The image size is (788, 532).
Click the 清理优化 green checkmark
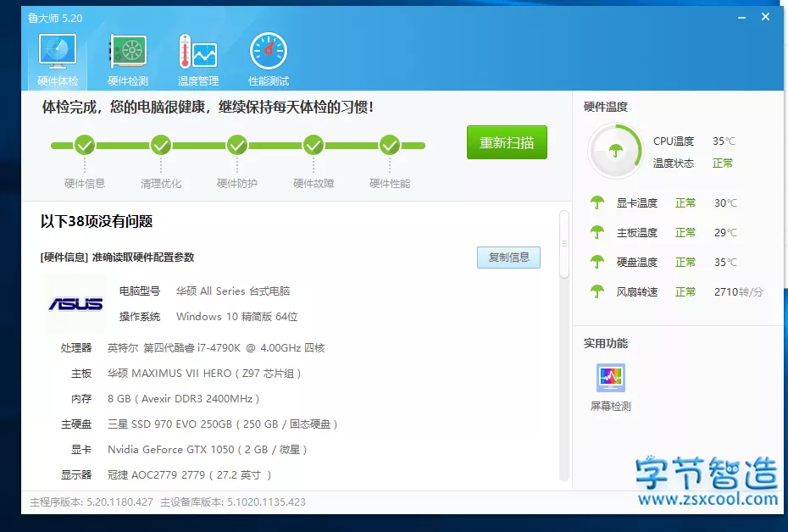(160, 144)
